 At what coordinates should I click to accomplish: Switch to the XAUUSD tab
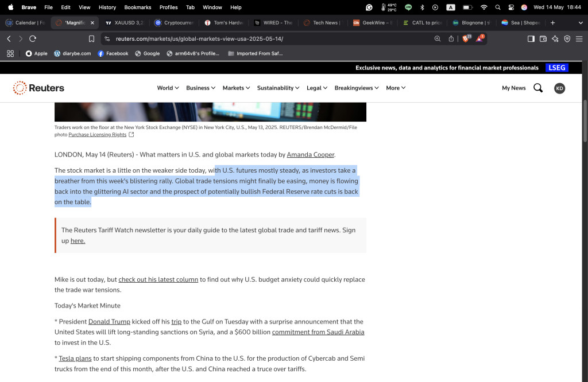click(x=123, y=23)
